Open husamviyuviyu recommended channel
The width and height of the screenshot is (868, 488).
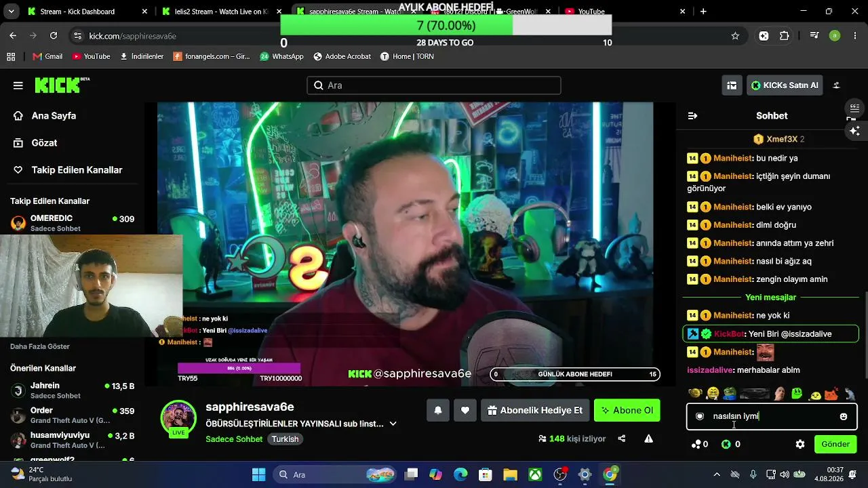[72, 440]
